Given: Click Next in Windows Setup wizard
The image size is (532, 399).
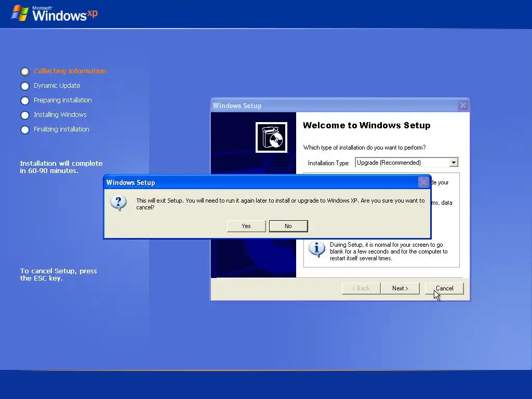Looking at the screenshot, I should point(400,288).
